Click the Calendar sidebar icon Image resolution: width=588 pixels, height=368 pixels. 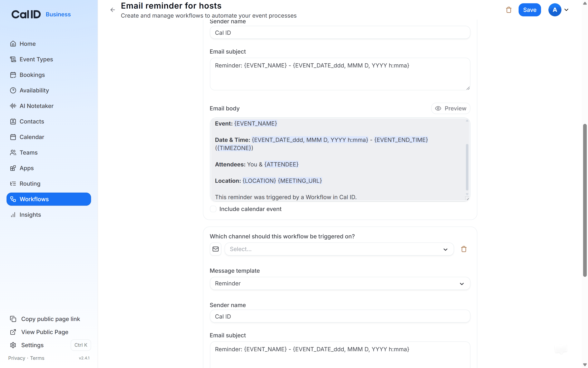click(x=13, y=137)
